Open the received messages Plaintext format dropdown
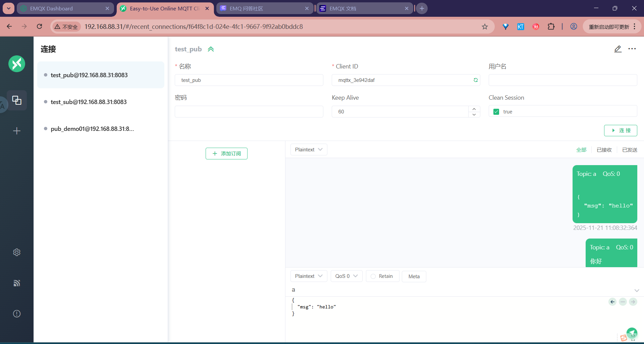Screen dimensions: 644x344 pos(309,150)
